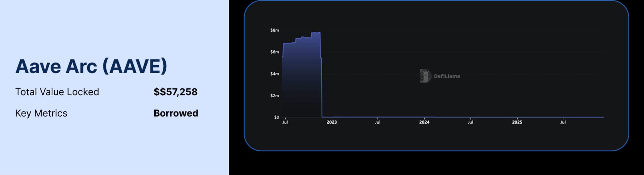644x175 pixels.
Task: Click the peak of the chart area
Action: point(316,33)
